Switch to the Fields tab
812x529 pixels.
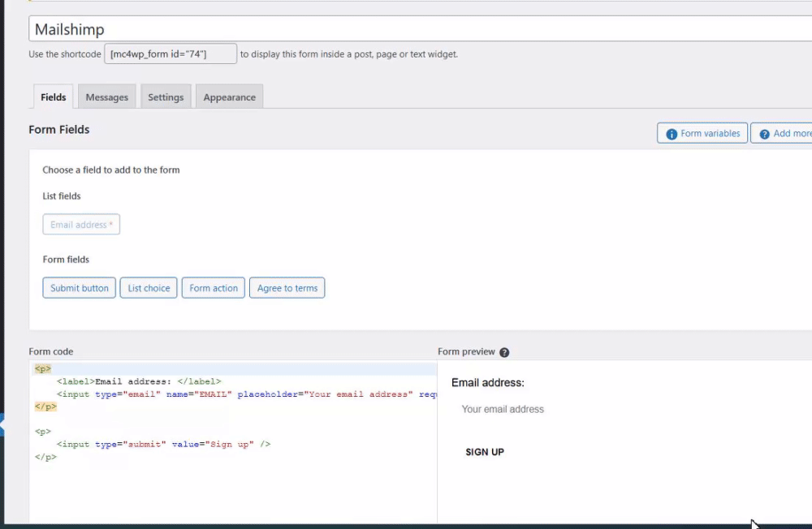coord(54,97)
